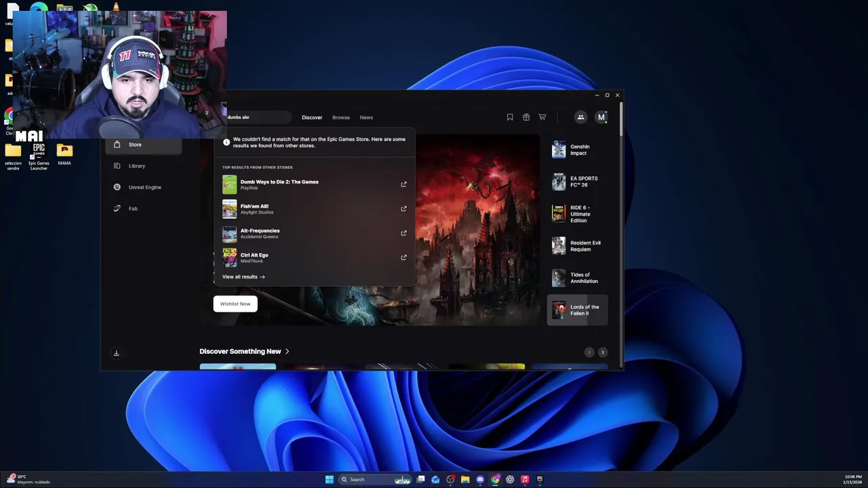Open the View all results link
Screen dimensions: 868x488
pos(243,277)
